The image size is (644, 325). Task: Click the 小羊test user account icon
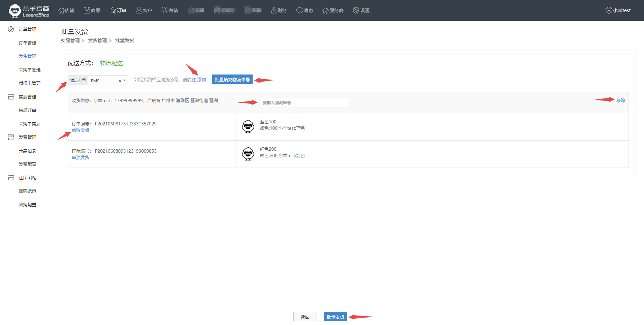coord(609,10)
